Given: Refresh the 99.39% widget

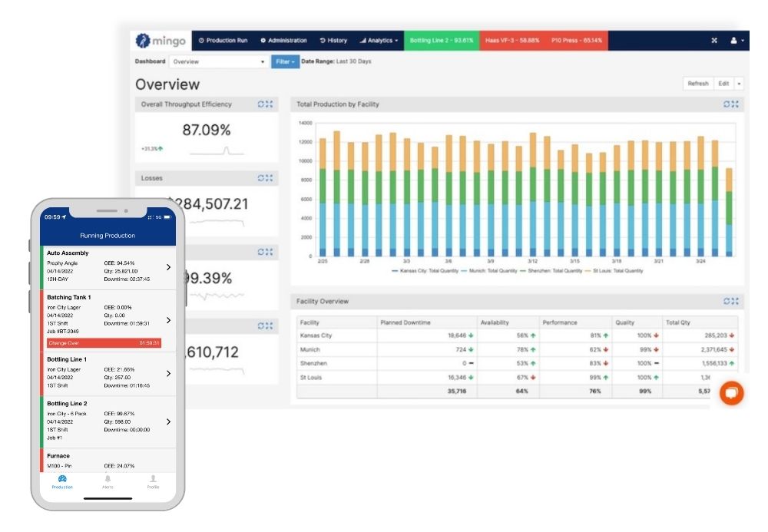Looking at the screenshot, I should [x=262, y=252].
